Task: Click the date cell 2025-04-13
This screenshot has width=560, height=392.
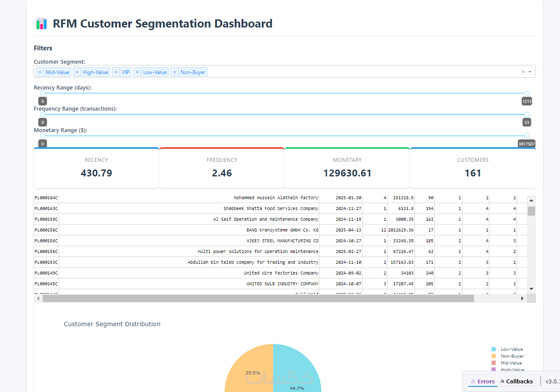Action: 341,230
